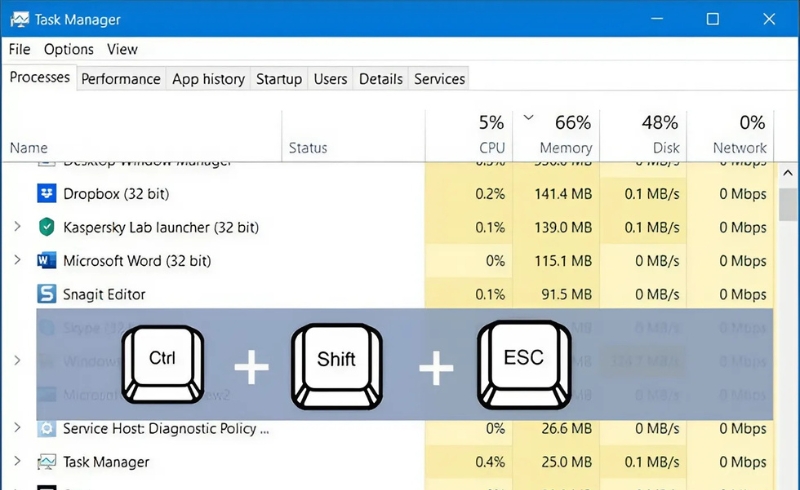Click the 139.0 MB memory value

coord(563,227)
